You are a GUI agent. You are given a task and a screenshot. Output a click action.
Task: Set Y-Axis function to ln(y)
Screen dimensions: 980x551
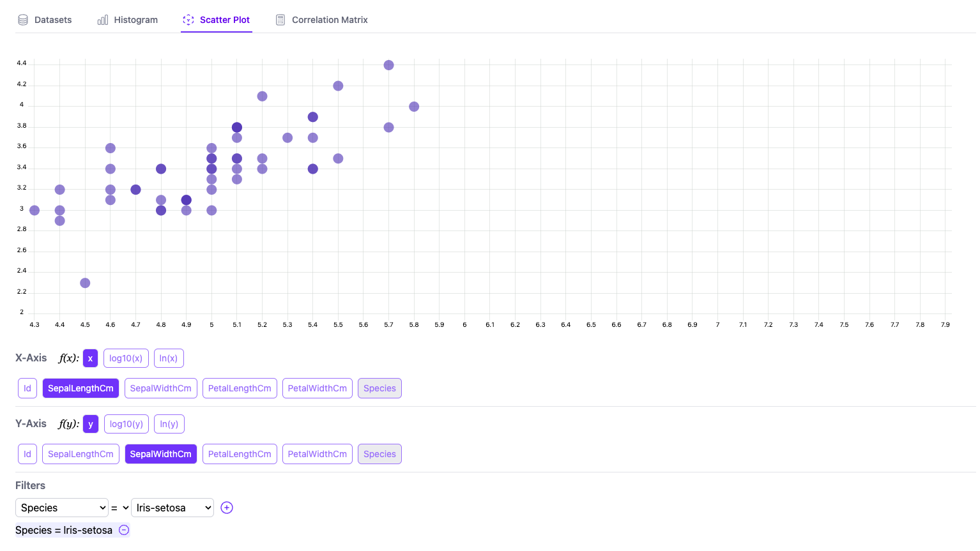pyautogui.click(x=169, y=424)
